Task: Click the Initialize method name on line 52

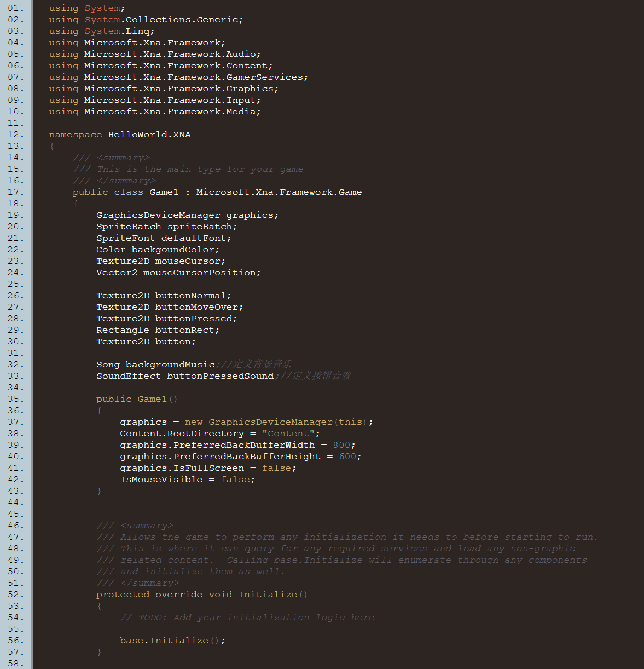Action: pos(268,595)
